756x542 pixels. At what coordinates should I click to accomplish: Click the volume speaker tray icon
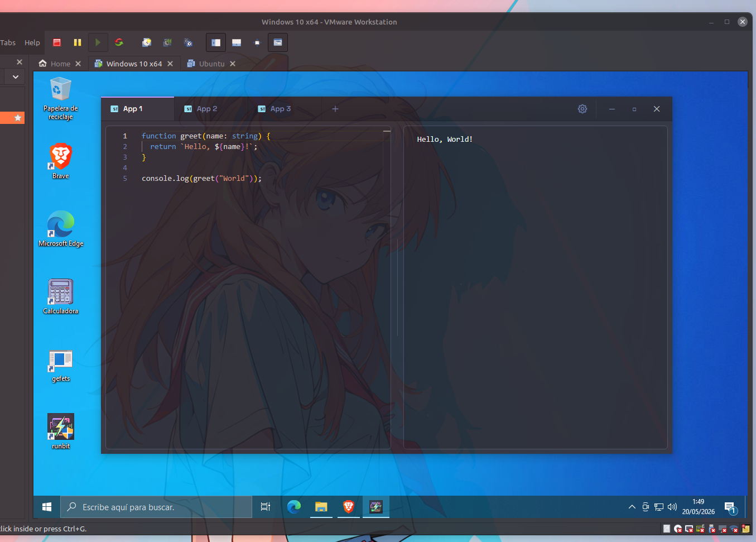[672, 507]
